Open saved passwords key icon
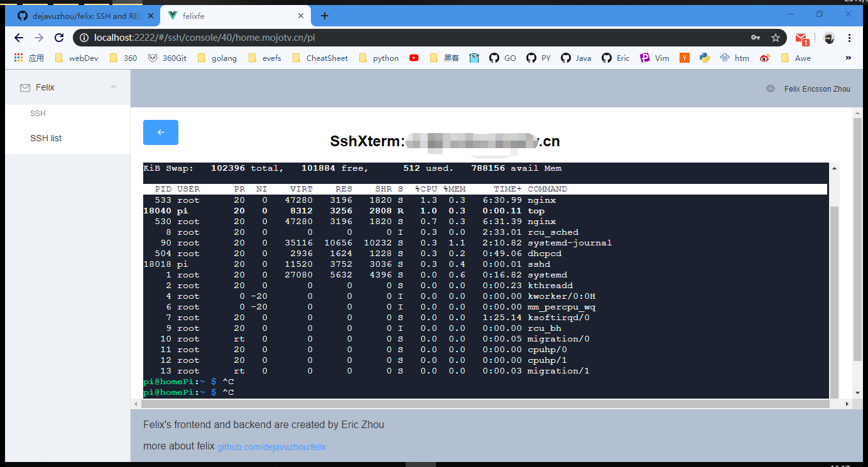The height and width of the screenshot is (467, 868). pos(756,38)
